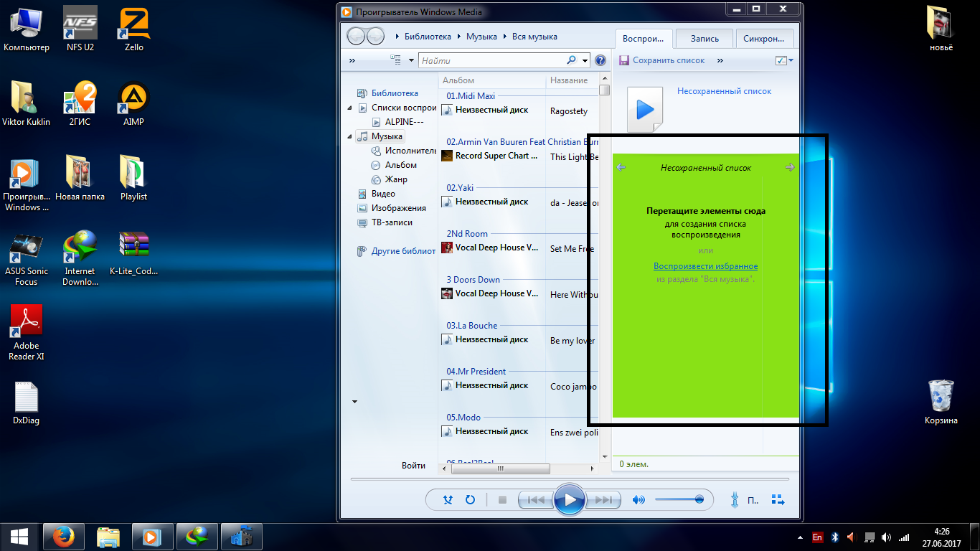Click the Stop playback button
Screen dimensions: 980x551
(502, 500)
